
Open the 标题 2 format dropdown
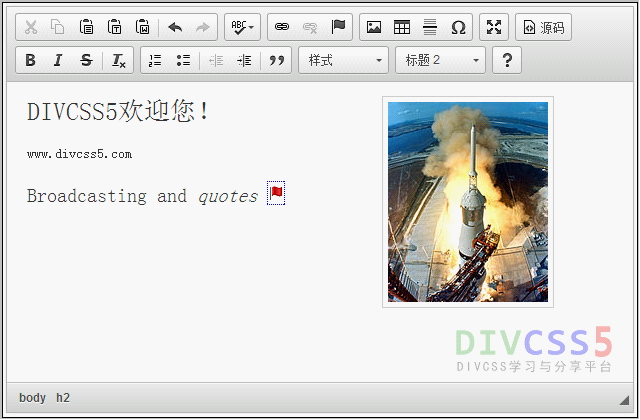440,61
